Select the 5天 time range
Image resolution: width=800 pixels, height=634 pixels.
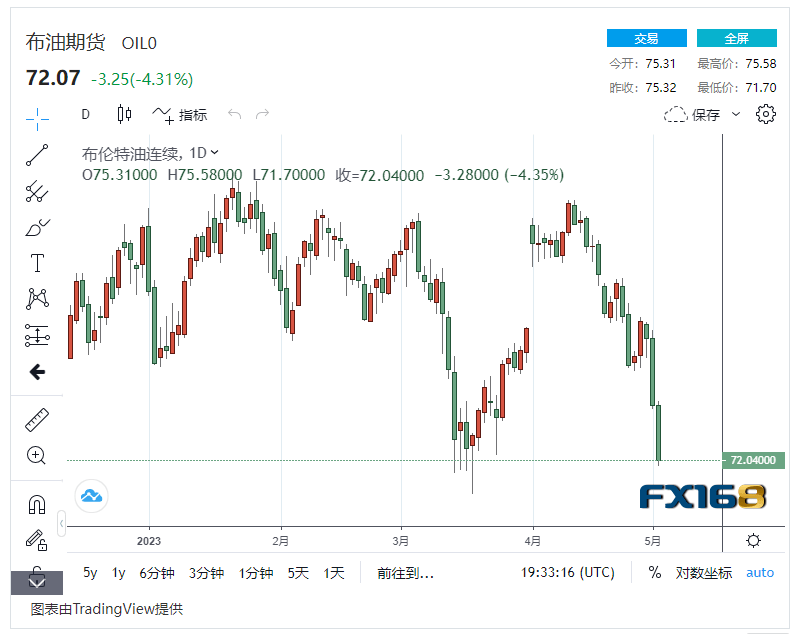pyautogui.click(x=298, y=573)
